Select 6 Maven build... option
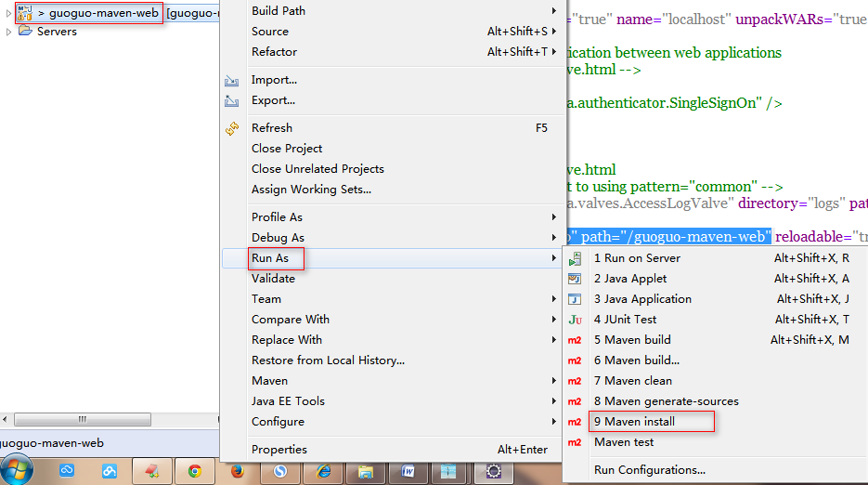This screenshot has width=868, height=485. (x=715, y=360)
